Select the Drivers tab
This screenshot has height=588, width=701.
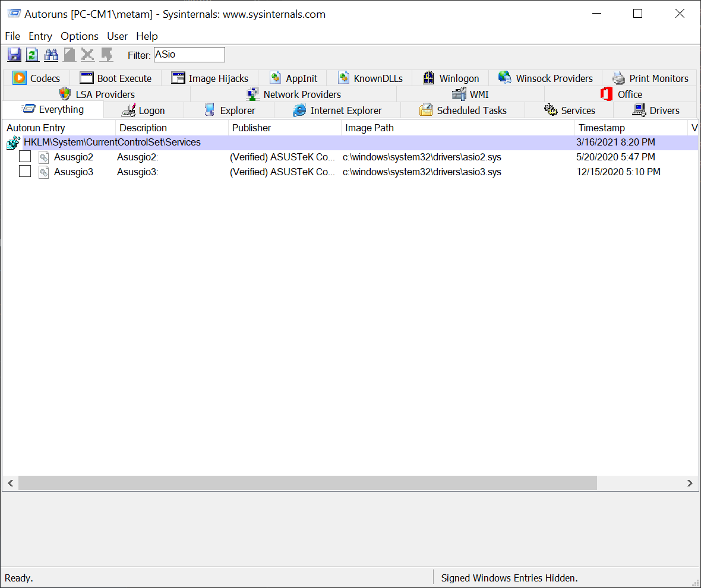[x=655, y=110]
